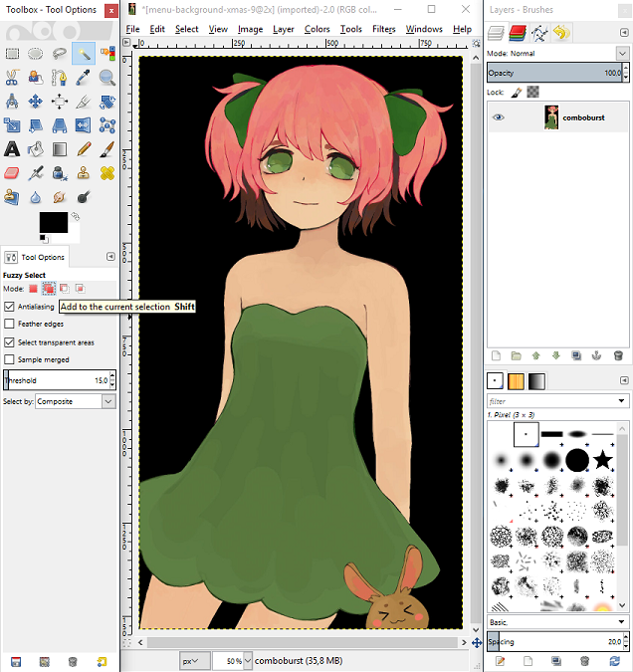Select the Shear tool
Image resolution: width=633 pixels, height=672 pixels.
tap(36, 125)
